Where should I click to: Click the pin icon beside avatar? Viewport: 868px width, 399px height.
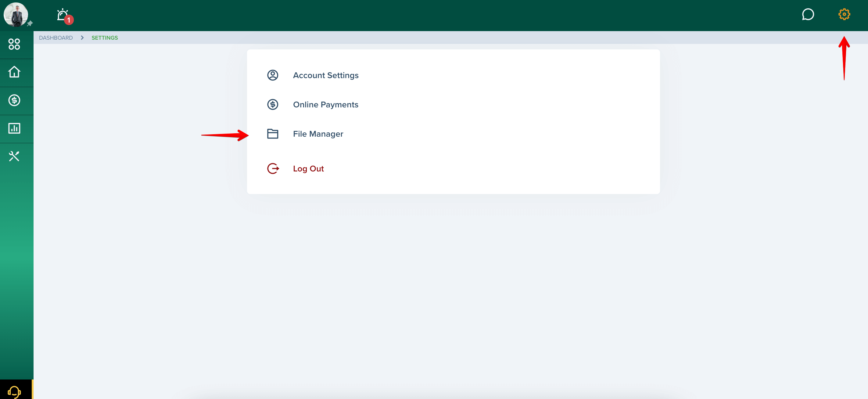point(30,23)
